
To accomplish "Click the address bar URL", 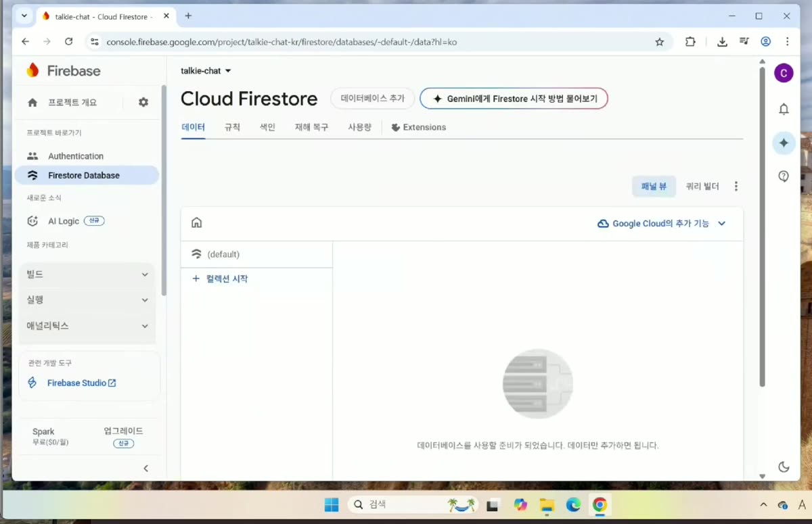I will (x=281, y=42).
